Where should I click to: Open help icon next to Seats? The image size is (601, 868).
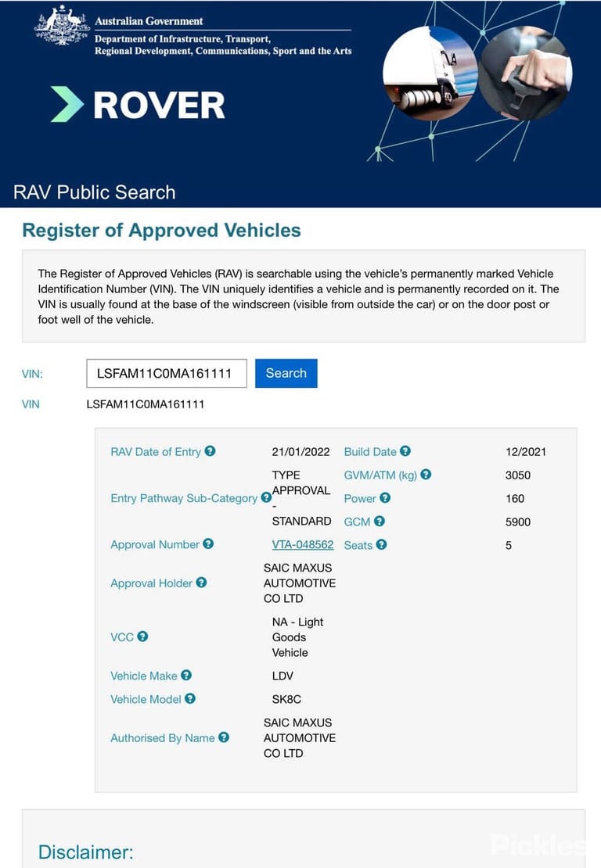[x=382, y=545]
